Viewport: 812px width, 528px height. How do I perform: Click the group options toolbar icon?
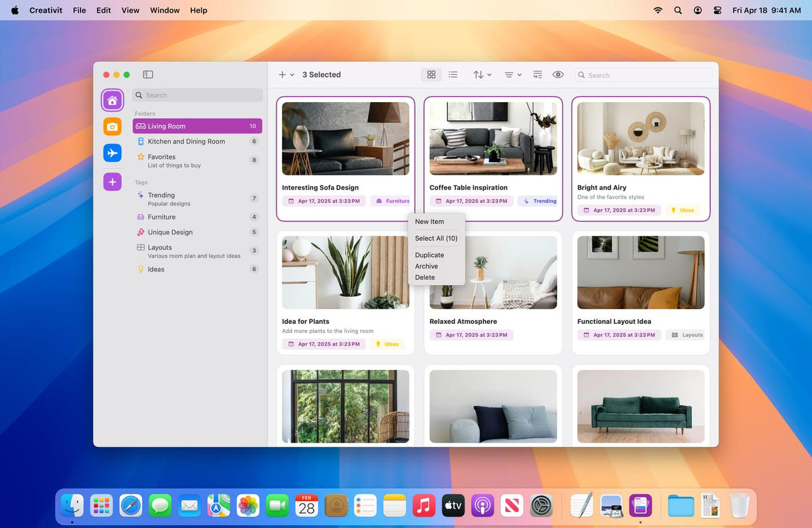point(538,74)
